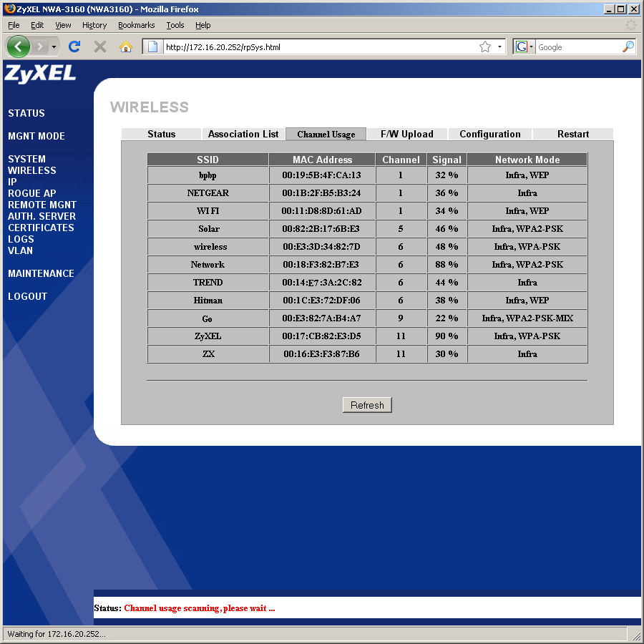Screen dimensions: 644x644
Task: Open IP in the sidebar
Action: pos(12,182)
